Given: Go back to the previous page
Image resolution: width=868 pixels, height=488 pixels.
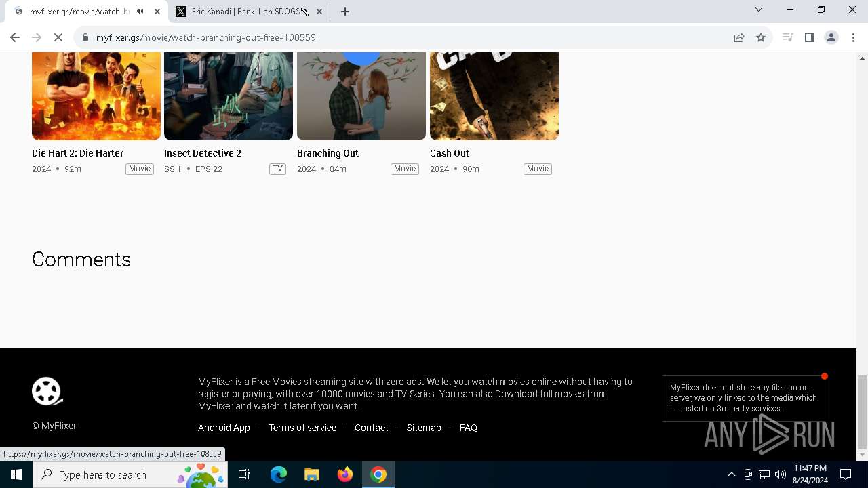Looking at the screenshot, I should 15,37.
